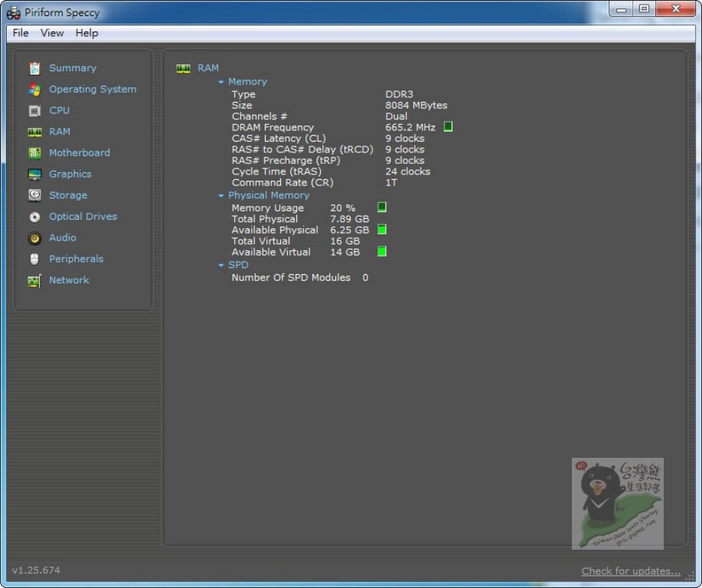Viewport: 702px width, 588px height.
Task: Select the CPU chip icon
Action: (34, 111)
